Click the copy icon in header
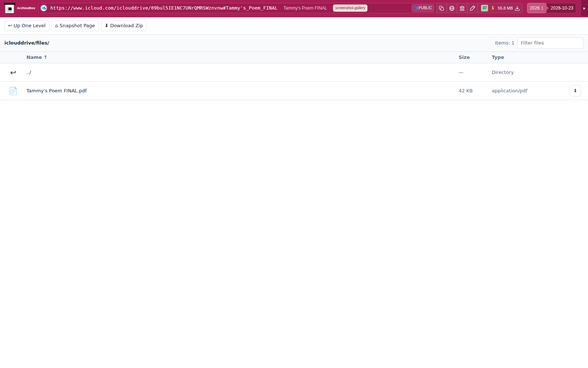Screen dimensions: 588x368 441,8
